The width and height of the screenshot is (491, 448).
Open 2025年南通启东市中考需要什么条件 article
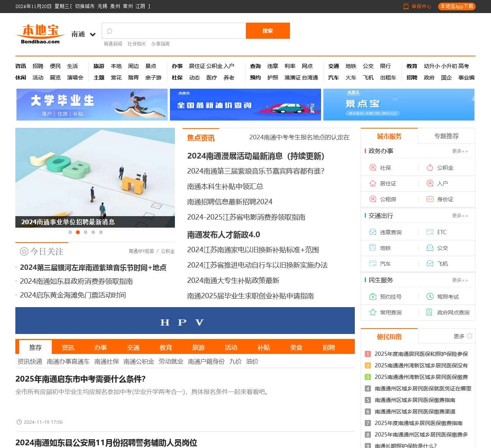(x=81, y=379)
